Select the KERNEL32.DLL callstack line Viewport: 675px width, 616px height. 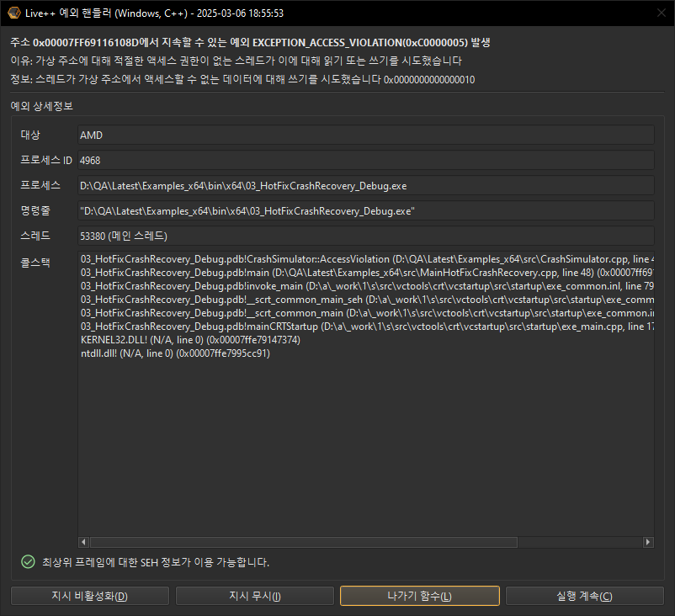[190, 340]
